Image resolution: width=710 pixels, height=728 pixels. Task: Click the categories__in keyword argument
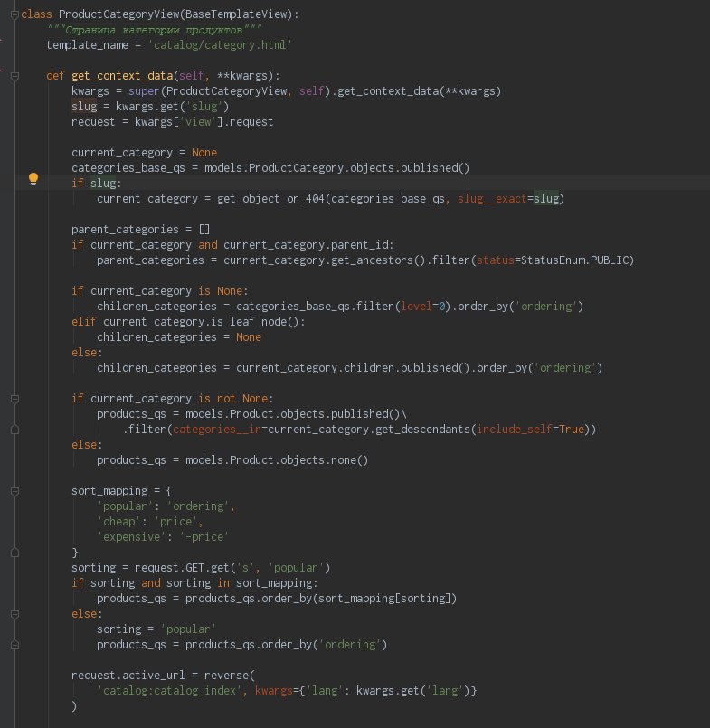click(x=217, y=430)
